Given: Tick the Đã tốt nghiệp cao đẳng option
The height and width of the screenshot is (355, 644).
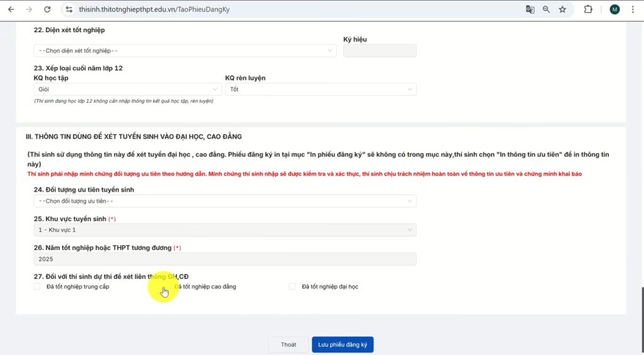Looking at the screenshot, I should coord(165,286).
